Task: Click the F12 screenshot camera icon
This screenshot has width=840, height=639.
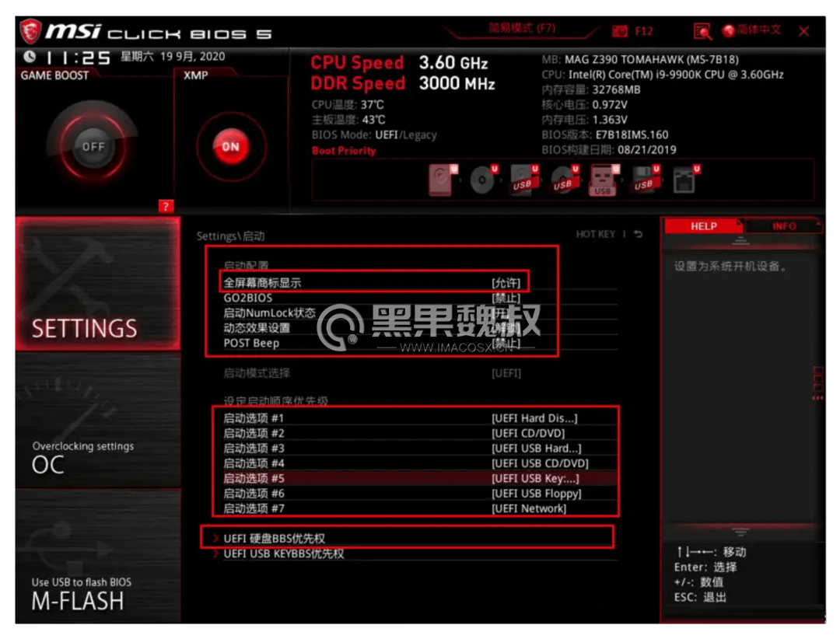Action: [620, 31]
